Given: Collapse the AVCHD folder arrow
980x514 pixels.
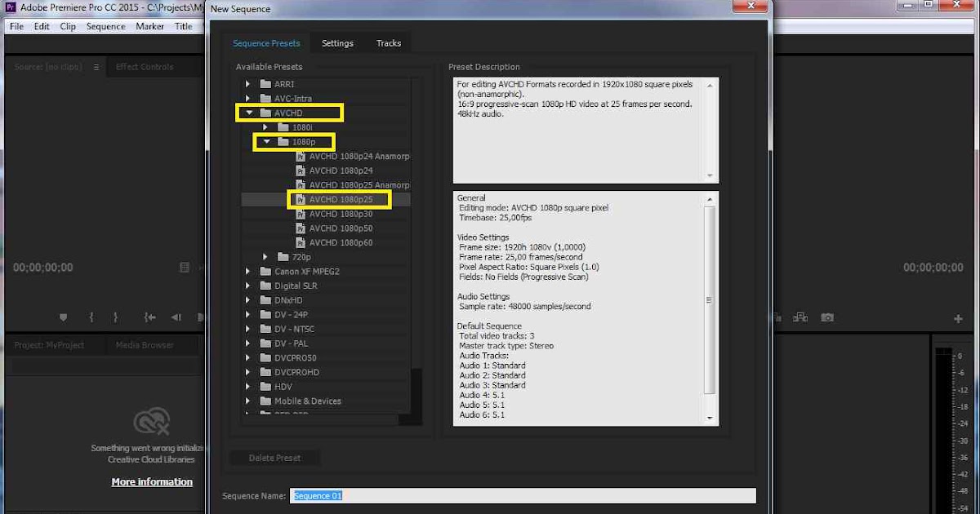Looking at the screenshot, I should (248, 113).
